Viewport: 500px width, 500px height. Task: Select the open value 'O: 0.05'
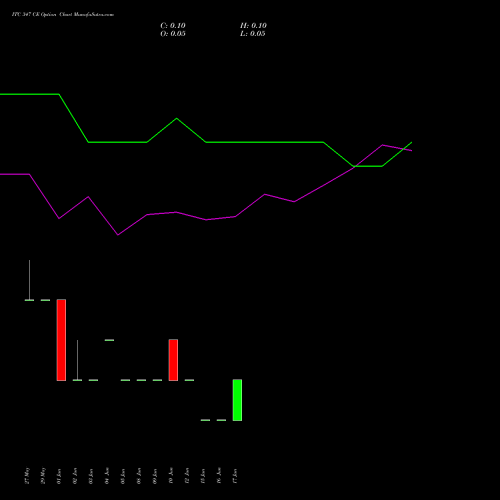click(173, 34)
